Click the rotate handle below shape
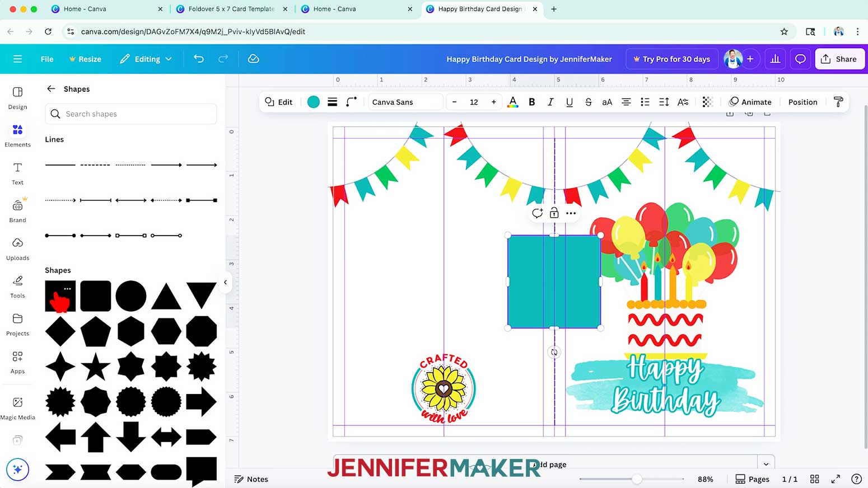868x488 pixels. click(x=554, y=352)
